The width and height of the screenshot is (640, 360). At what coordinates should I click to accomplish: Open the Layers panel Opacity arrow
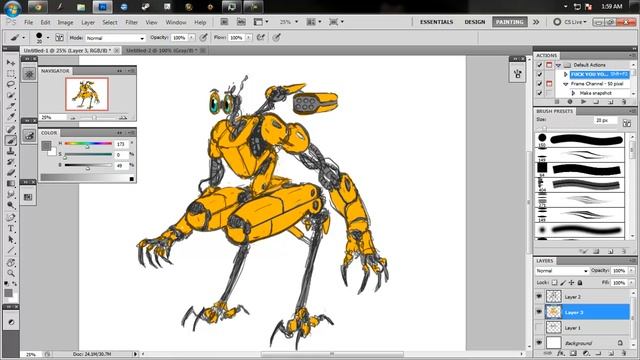[x=631, y=271]
